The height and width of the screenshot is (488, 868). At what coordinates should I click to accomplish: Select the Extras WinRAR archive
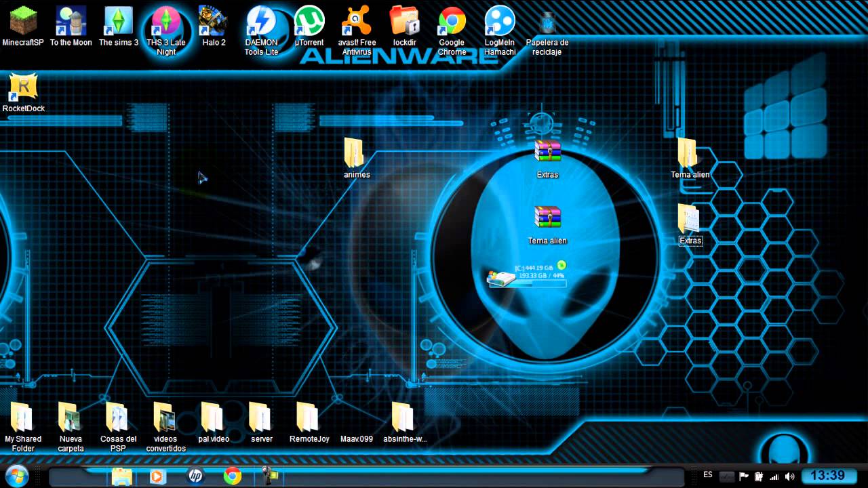[547, 158]
